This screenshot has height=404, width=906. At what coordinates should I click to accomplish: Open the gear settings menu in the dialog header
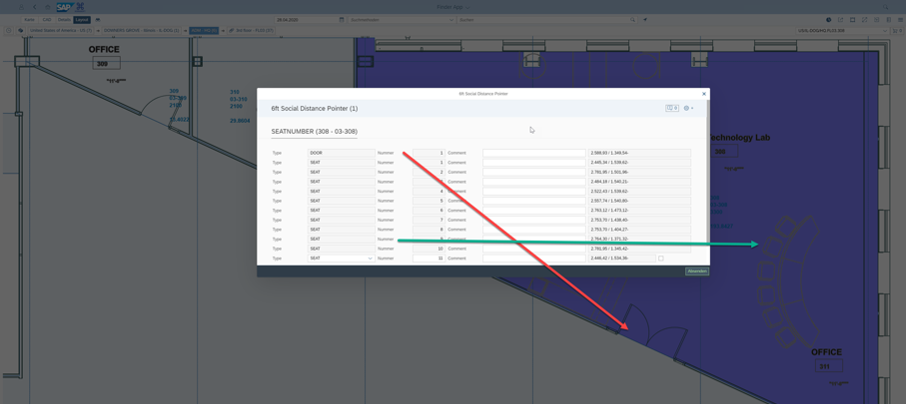pyautogui.click(x=688, y=108)
